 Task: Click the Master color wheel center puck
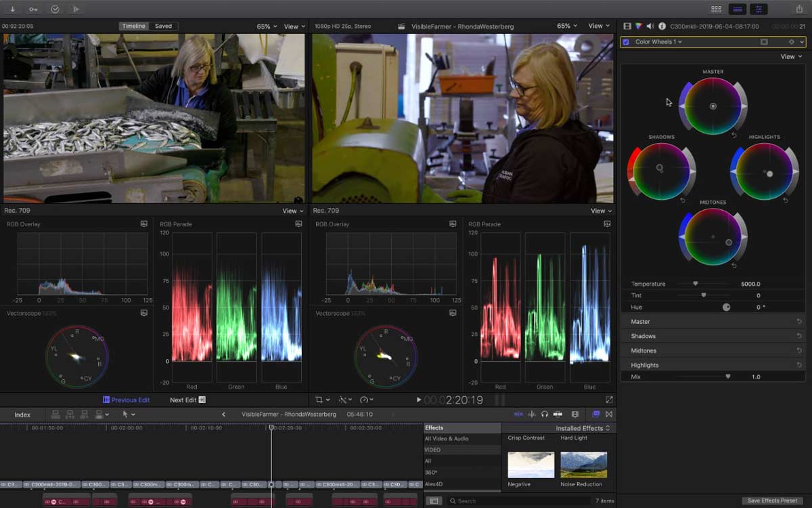click(x=713, y=106)
